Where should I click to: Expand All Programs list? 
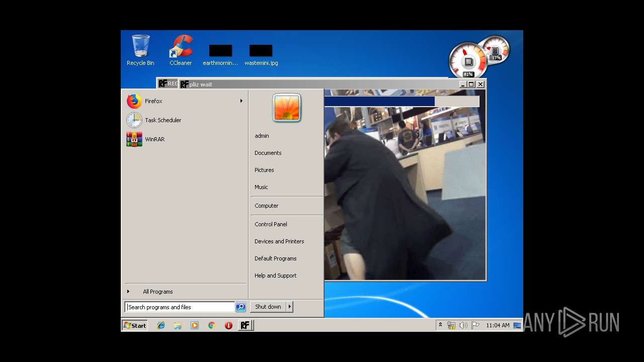point(185,292)
